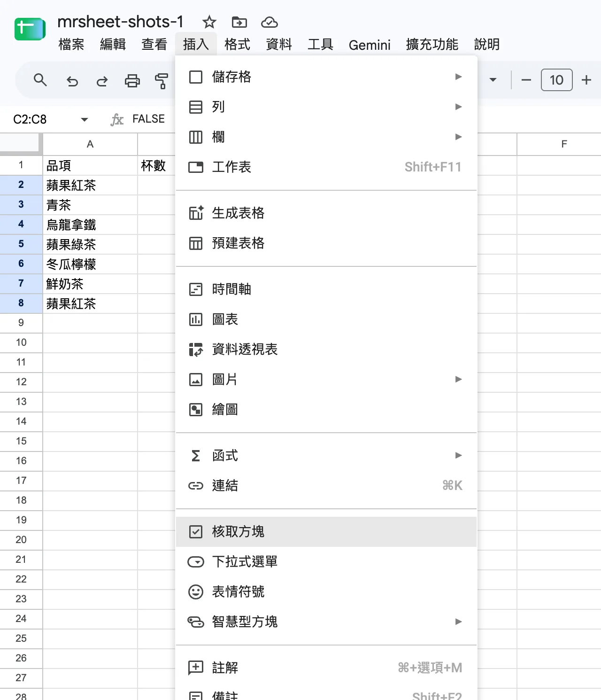Open 繪圖 drawing option

click(x=326, y=409)
